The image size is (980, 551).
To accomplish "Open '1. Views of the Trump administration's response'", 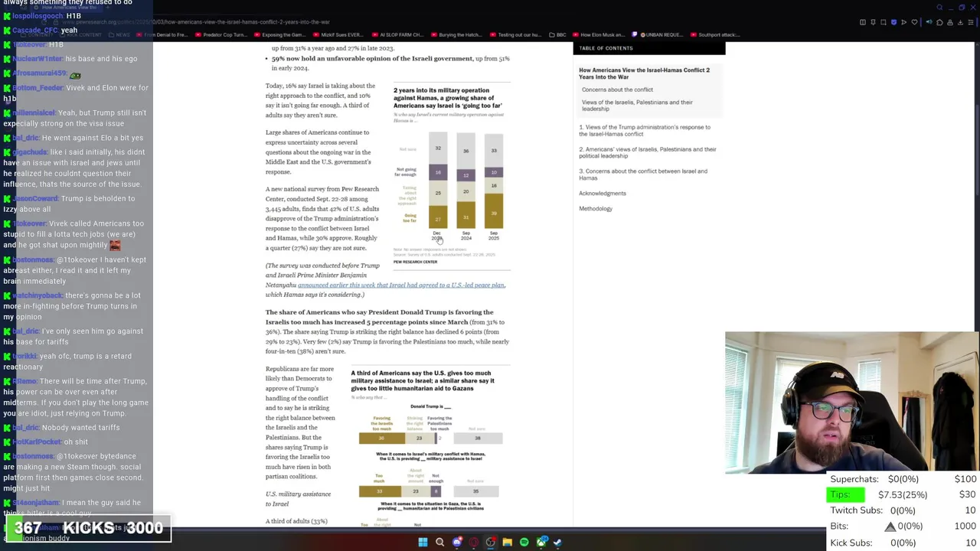I will click(x=644, y=131).
